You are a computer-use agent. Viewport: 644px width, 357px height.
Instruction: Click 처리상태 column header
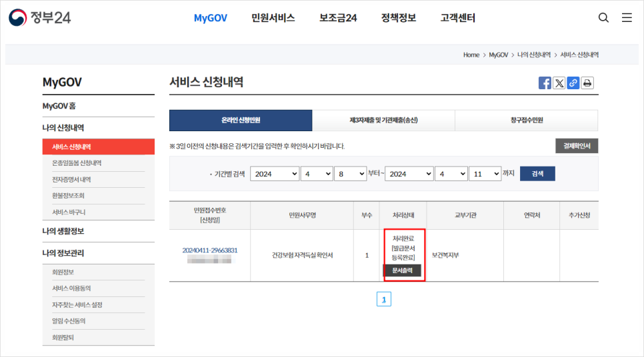(403, 215)
